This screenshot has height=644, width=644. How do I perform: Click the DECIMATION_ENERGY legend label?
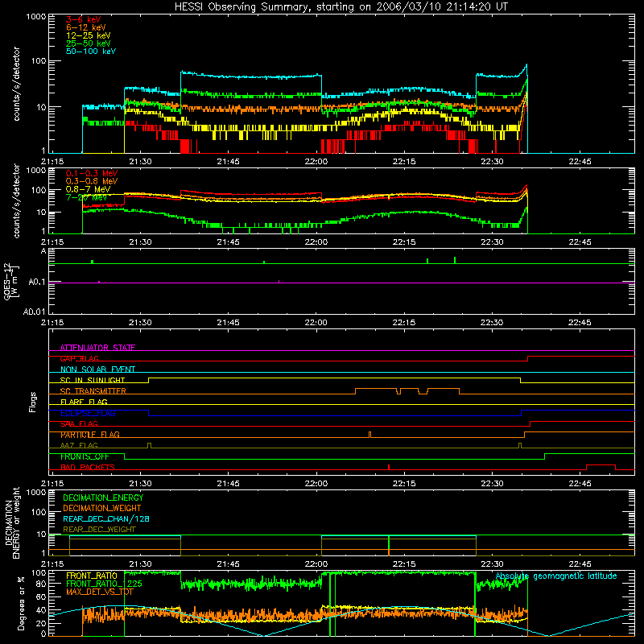103,497
